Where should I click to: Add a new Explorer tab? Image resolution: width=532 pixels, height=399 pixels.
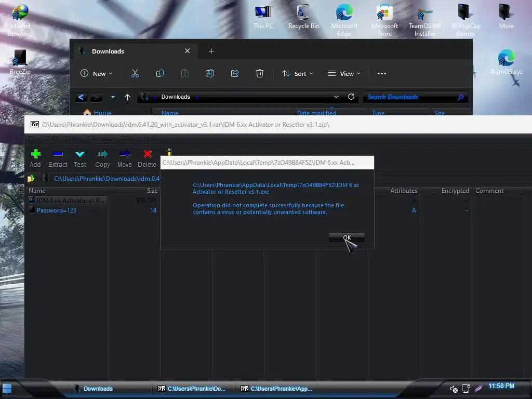click(211, 51)
